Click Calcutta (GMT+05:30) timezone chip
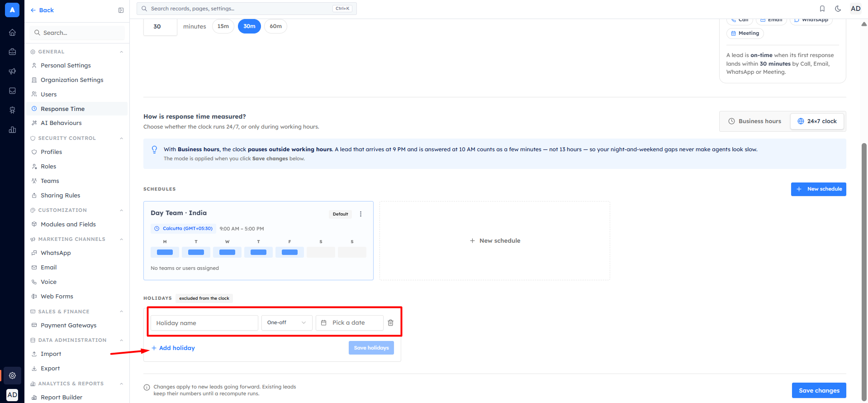Image resolution: width=868 pixels, height=403 pixels. pos(184,229)
